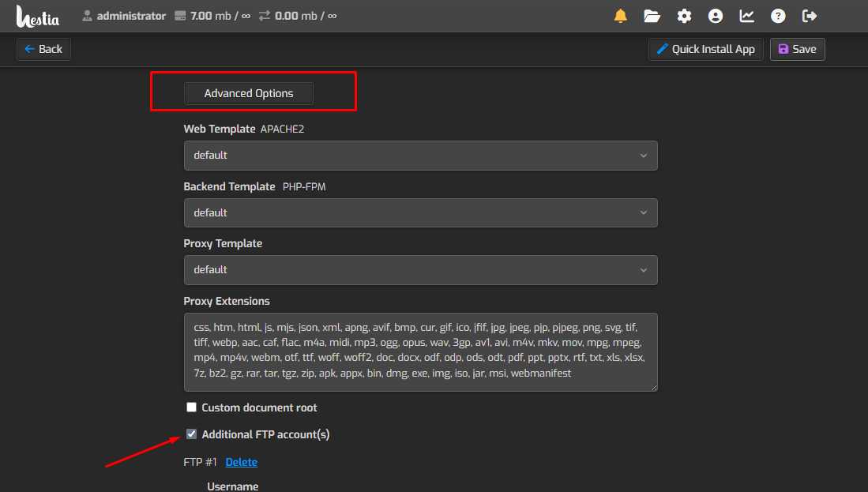Image resolution: width=868 pixels, height=492 pixels.
Task: Open the Backend Template dropdown
Action: [420, 212]
